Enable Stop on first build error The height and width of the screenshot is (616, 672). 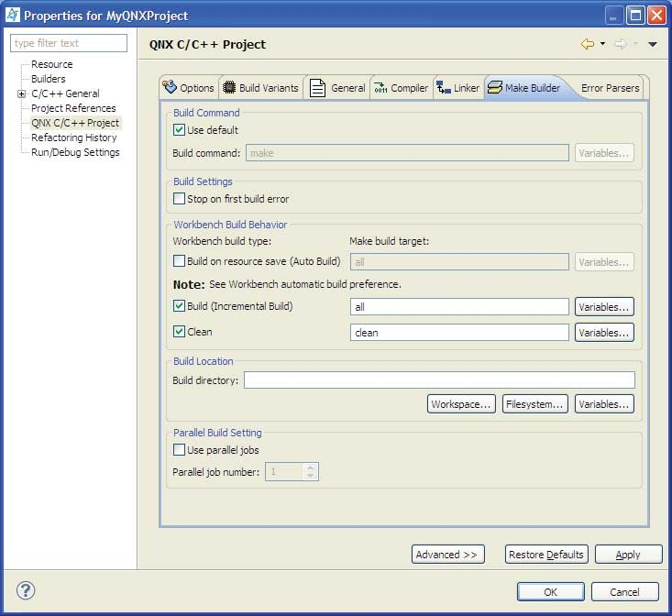pos(180,199)
